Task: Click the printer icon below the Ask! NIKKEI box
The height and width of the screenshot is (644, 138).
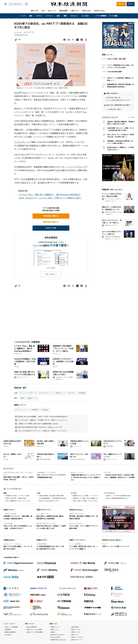Action: (64, 286)
